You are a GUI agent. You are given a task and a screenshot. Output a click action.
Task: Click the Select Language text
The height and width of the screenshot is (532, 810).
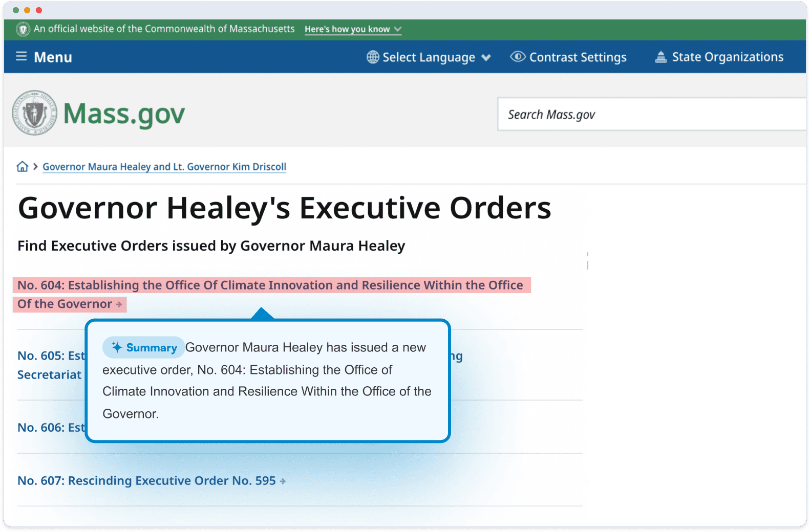pos(429,57)
